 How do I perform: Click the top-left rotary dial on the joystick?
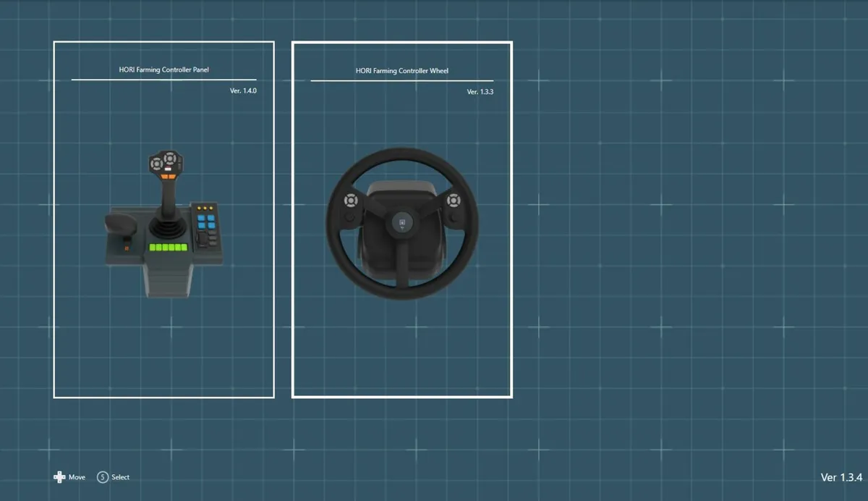[x=156, y=164]
